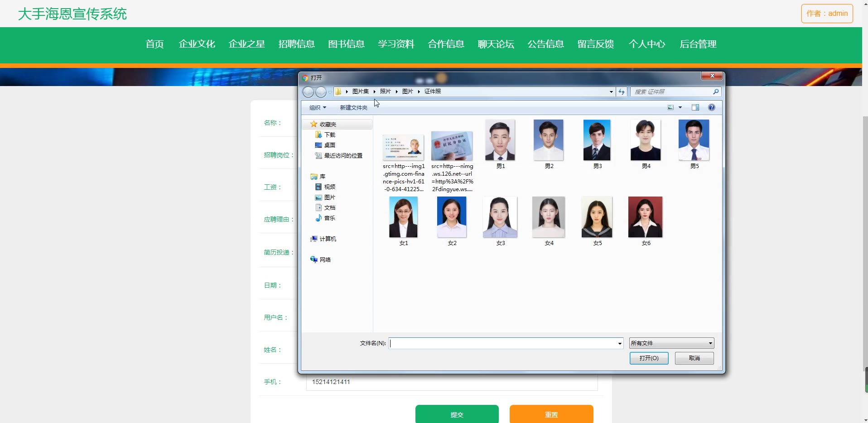Viewport: 868px width, 423px height.
Task: Open 公告信息 in the website menu
Action: tap(545, 44)
